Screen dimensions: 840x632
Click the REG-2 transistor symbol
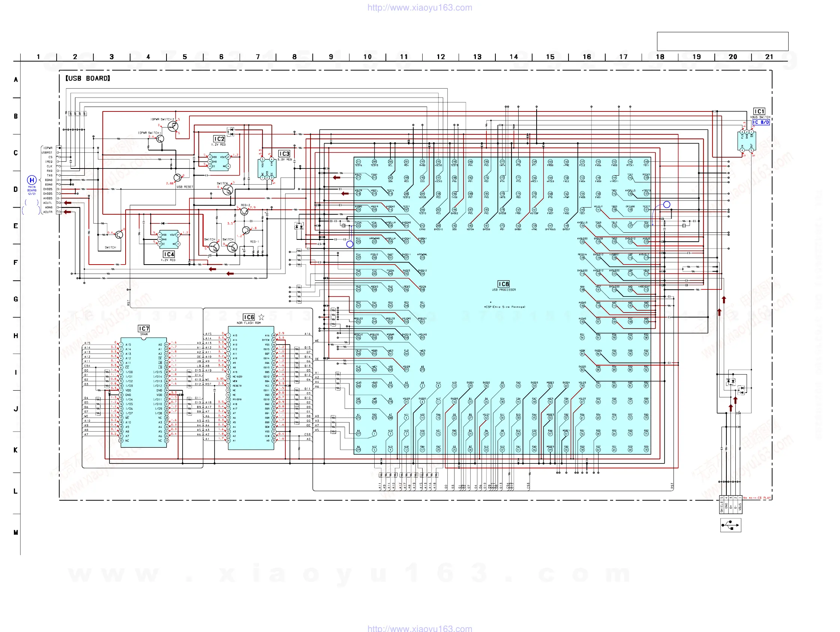[244, 211]
